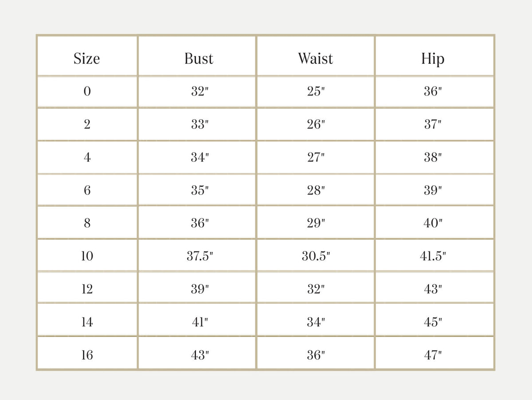Image resolution: width=532 pixels, height=400 pixels.
Task: Select the 41.5" hip value
Action: point(433,256)
